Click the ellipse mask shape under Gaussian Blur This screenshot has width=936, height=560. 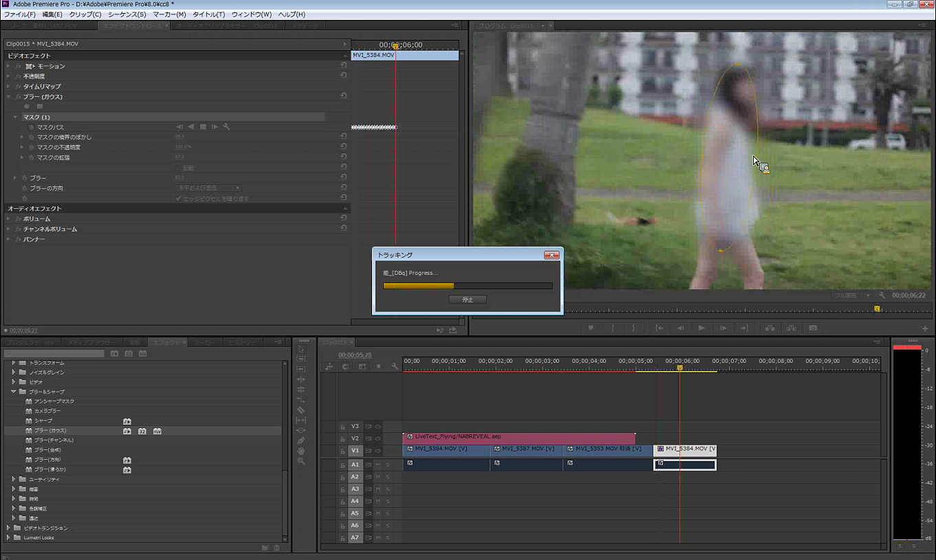pyautogui.click(x=28, y=107)
